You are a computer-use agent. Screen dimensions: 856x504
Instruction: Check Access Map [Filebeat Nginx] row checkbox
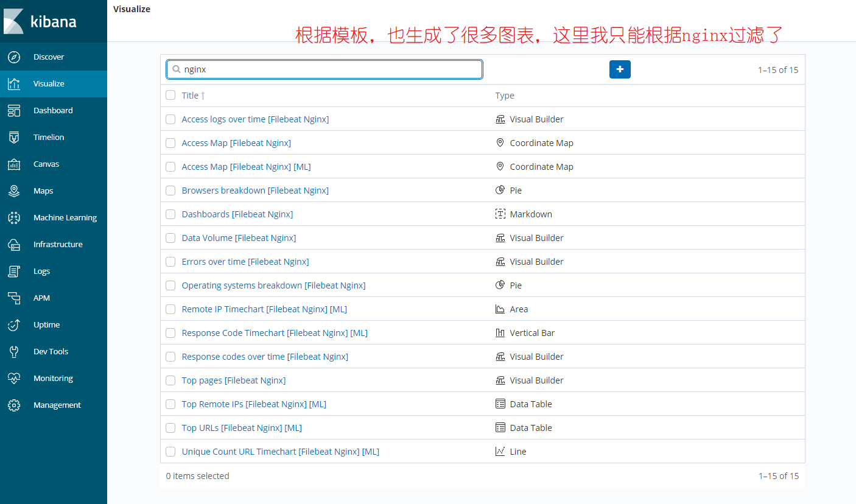click(x=170, y=143)
